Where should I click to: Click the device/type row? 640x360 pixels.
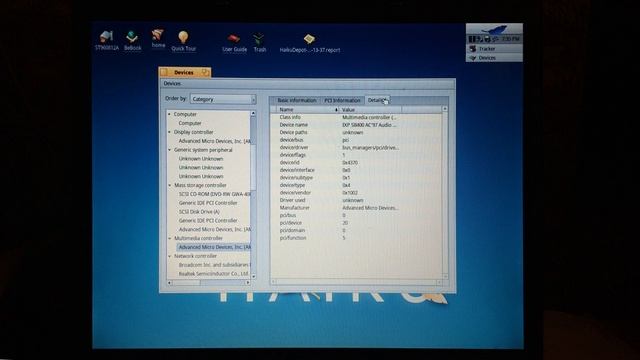click(356, 185)
